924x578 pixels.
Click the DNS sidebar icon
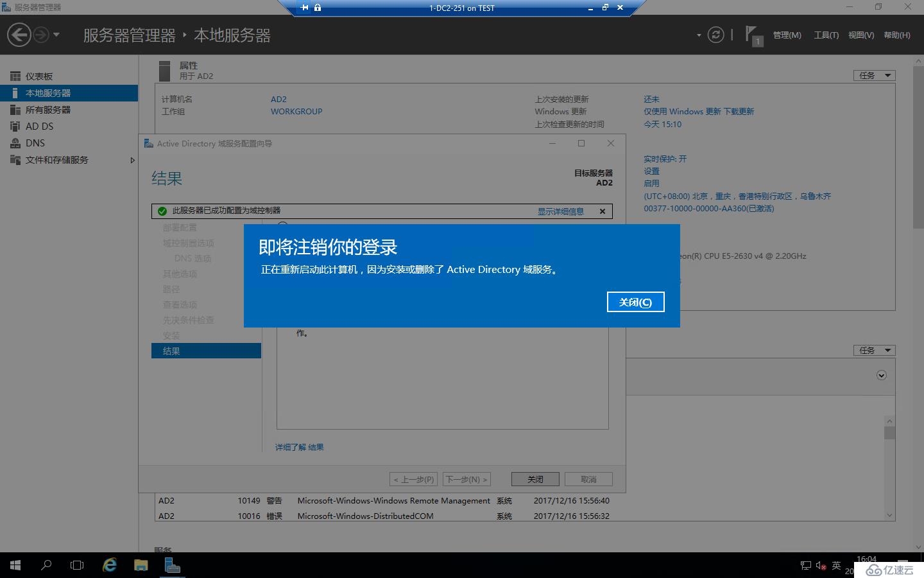[15, 143]
